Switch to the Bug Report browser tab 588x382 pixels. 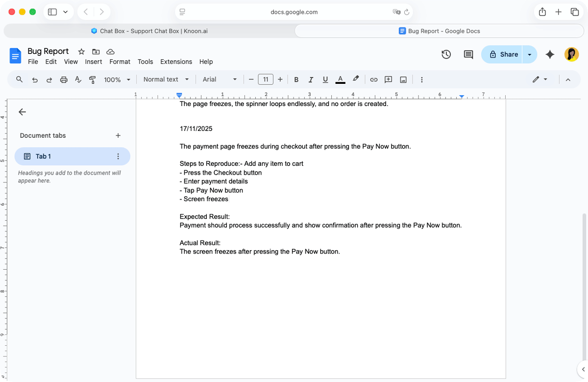tap(439, 30)
